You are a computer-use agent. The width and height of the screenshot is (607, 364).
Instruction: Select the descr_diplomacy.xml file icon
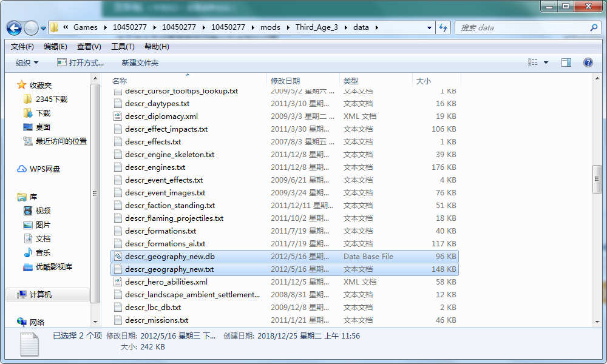point(118,116)
